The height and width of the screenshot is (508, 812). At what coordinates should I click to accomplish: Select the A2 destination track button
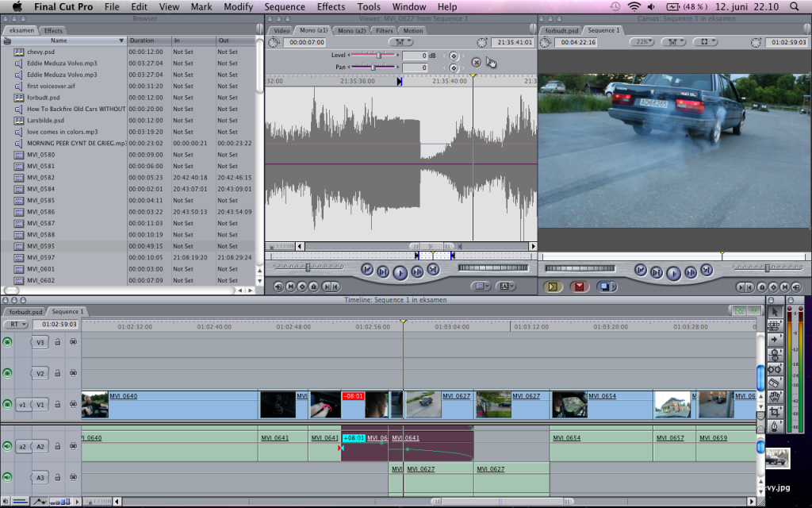[x=40, y=446]
